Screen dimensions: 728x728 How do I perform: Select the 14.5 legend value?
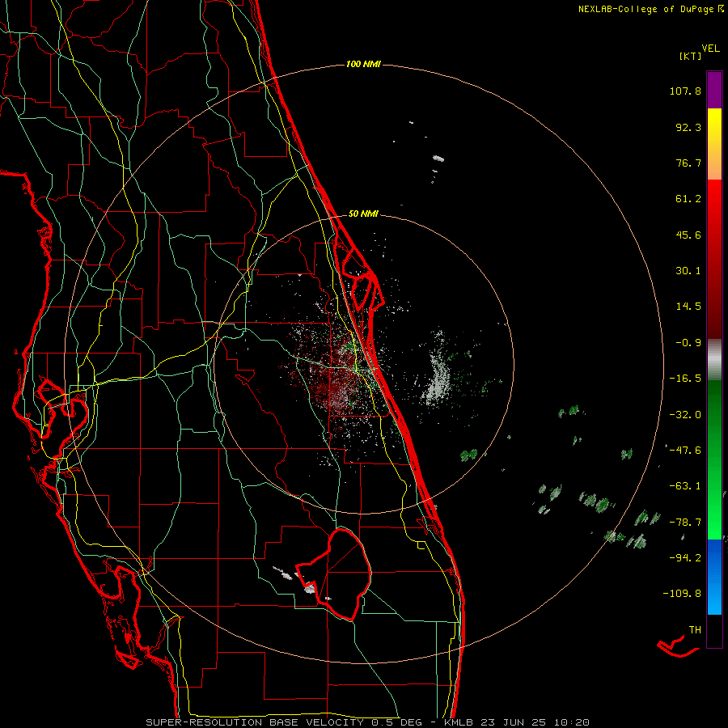point(688,307)
